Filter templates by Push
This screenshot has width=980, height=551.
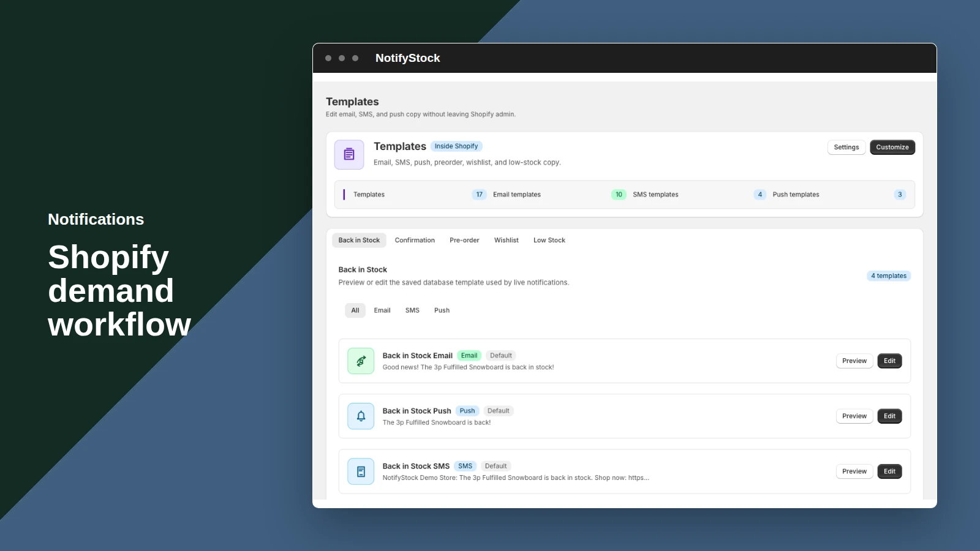tap(442, 310)
